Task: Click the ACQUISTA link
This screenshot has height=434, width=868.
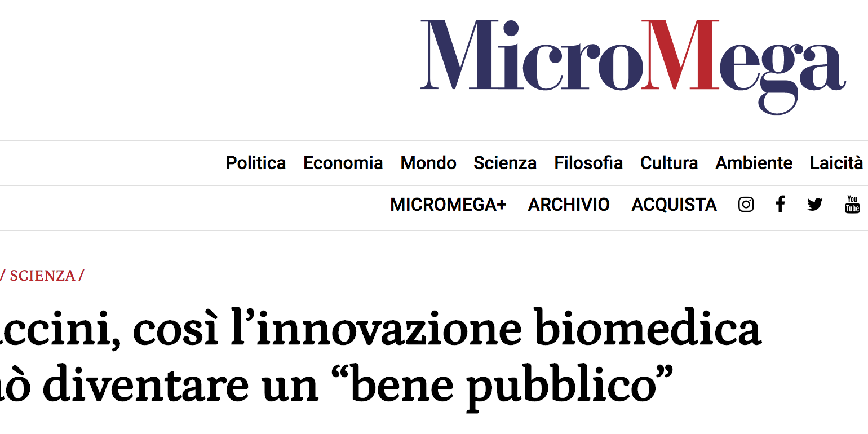Action: click(x=674, y=205)
